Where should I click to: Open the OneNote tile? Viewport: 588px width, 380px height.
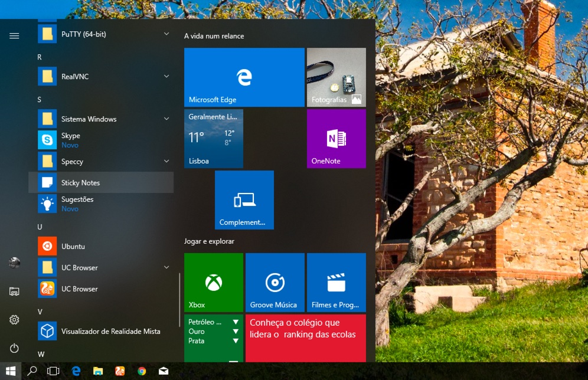pyautogui.click(x=337, y=139)
